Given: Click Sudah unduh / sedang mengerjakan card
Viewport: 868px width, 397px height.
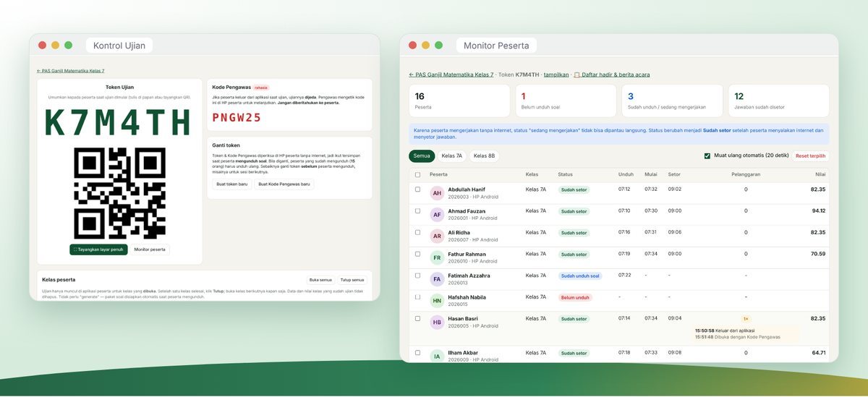Looking at the screenshot, I should tap(672, 101).
